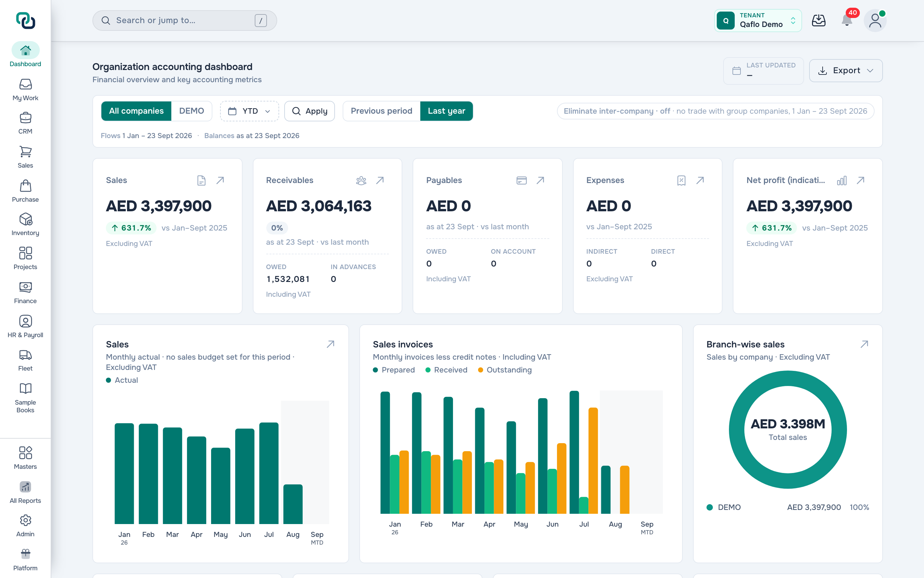Toggle the Actual legend series
Screen dimensions: 924x578
click(122, 380)
